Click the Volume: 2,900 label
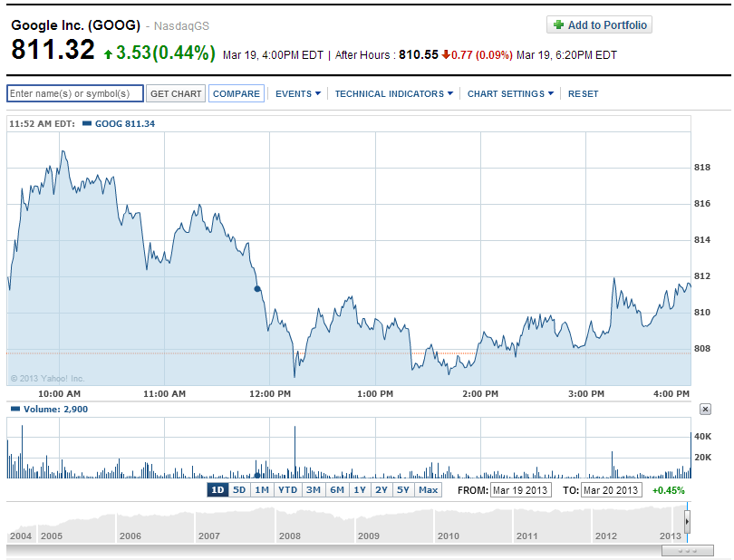This screenshot has height=560, width=734. (55, 409)
